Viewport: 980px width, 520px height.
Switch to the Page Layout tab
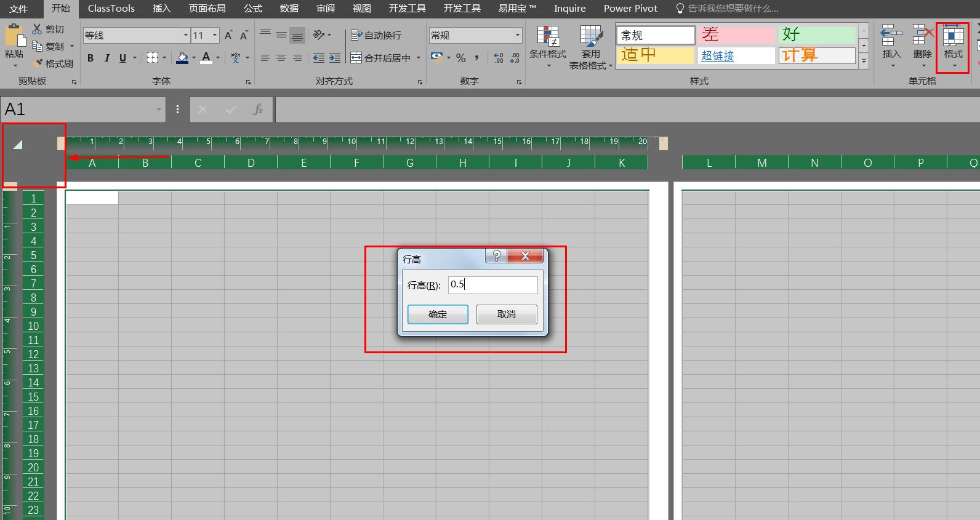click(x=207, y=9)
